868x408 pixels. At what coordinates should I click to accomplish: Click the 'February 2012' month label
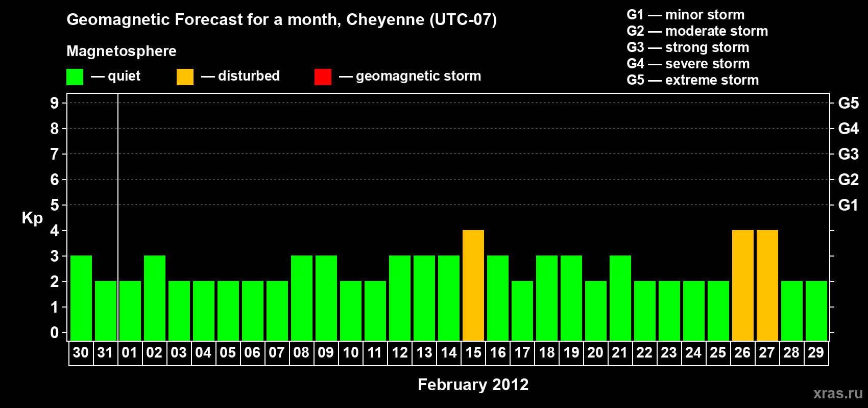point(473,385)
